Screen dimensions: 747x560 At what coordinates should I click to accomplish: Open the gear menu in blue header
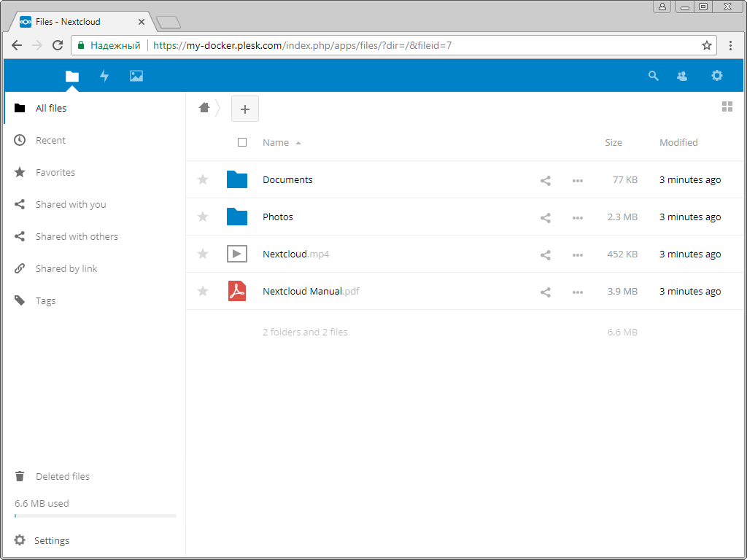click(717, 75)
